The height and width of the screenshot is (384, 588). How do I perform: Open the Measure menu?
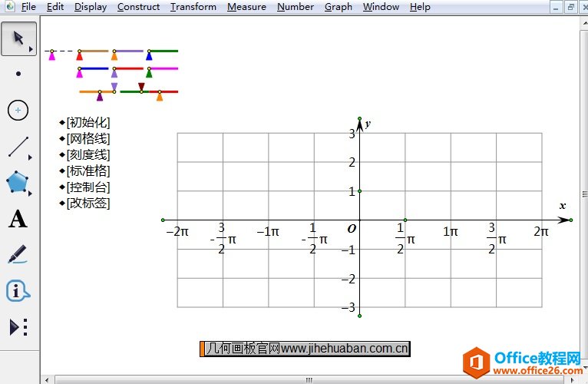pyautogui.click(x=246, y=7)
